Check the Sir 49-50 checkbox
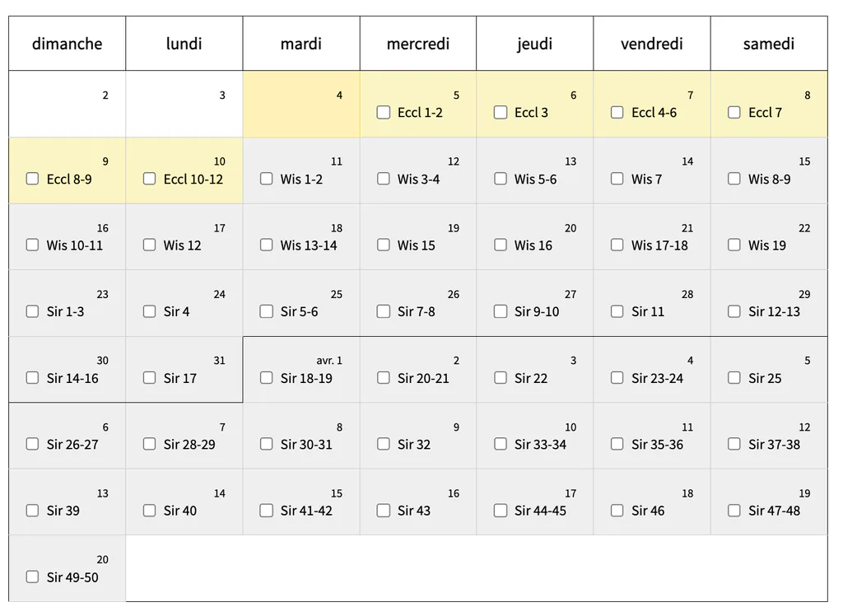Viewport: 843px width, 616px height. click(32, 576)
